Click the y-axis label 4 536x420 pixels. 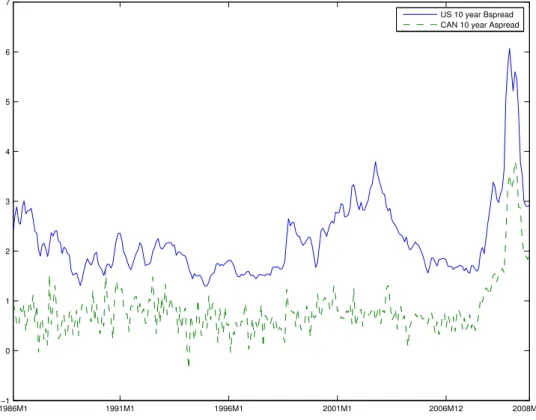coord(7,151)
